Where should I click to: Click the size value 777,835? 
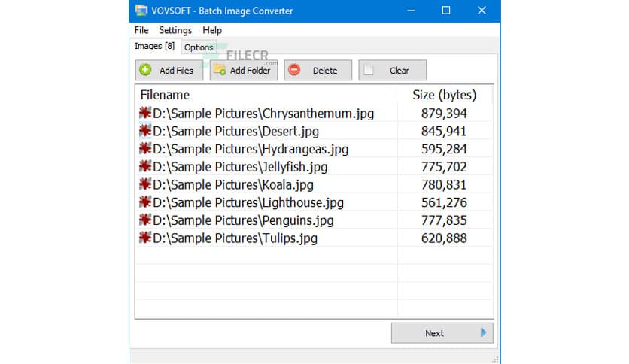point(444,220)
